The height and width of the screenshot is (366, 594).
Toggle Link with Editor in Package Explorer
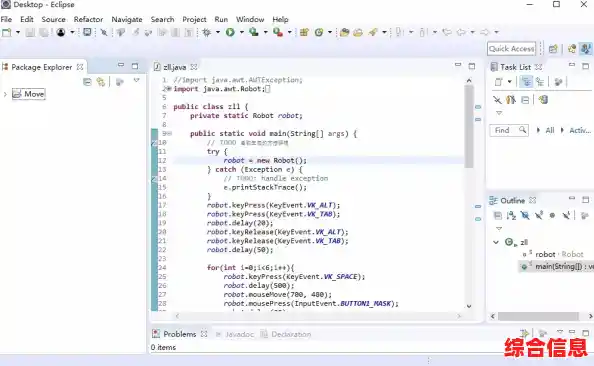coord(101,81)
